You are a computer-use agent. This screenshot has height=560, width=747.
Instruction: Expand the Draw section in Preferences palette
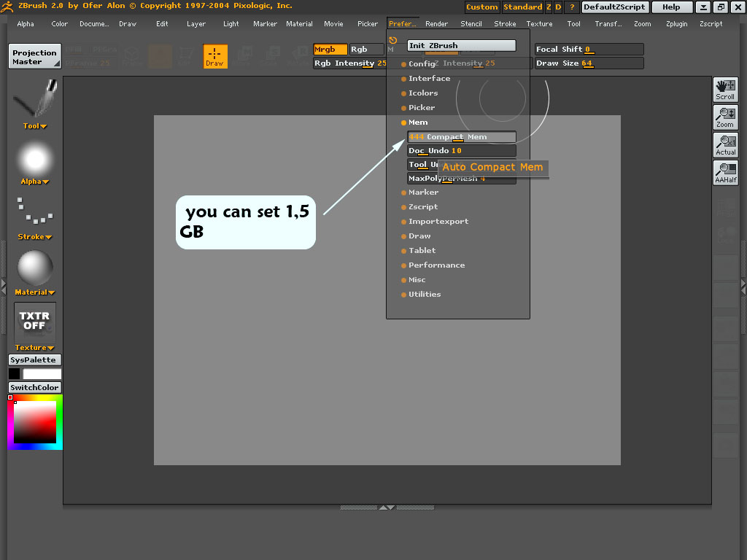[417, 236]
